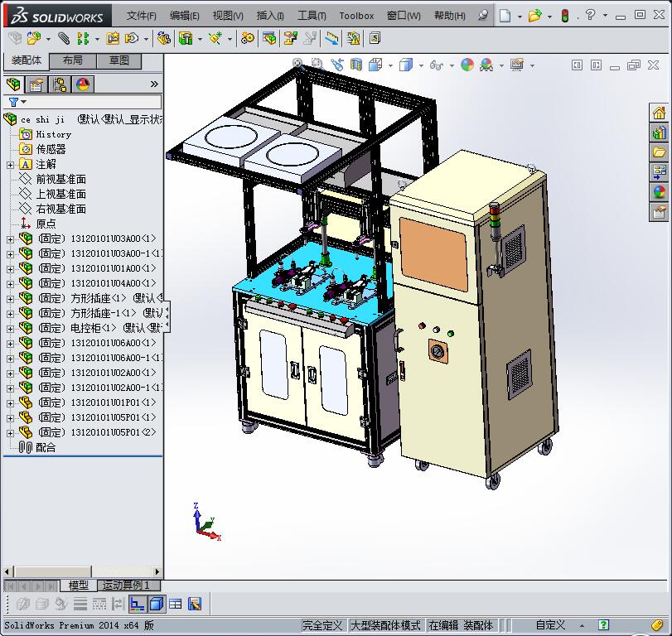
Task: Switch to the 运动算例 1 tab
Action: 128,585
